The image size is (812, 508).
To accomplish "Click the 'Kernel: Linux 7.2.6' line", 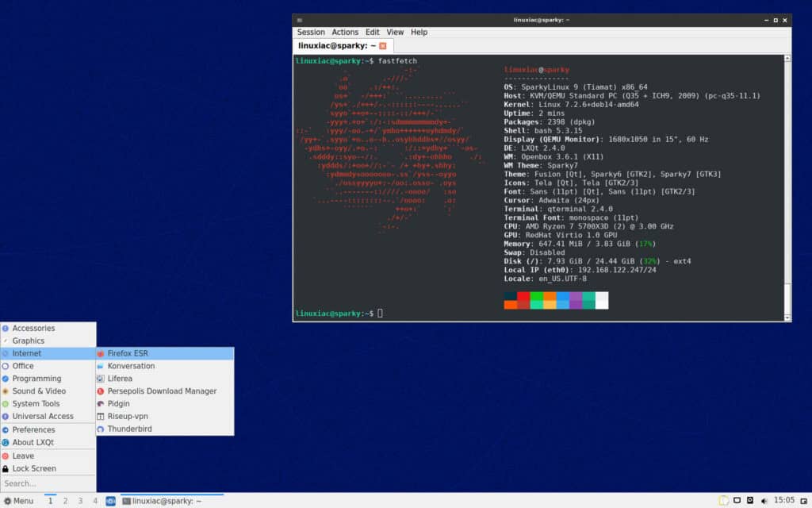I will (x=571, y=105).
